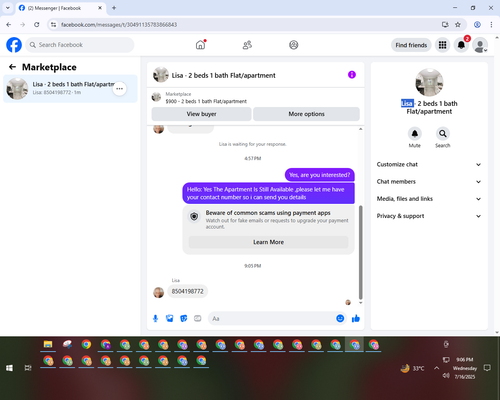Bookmark this page with star icon
The image size is (500, 400).
point(458,24)
